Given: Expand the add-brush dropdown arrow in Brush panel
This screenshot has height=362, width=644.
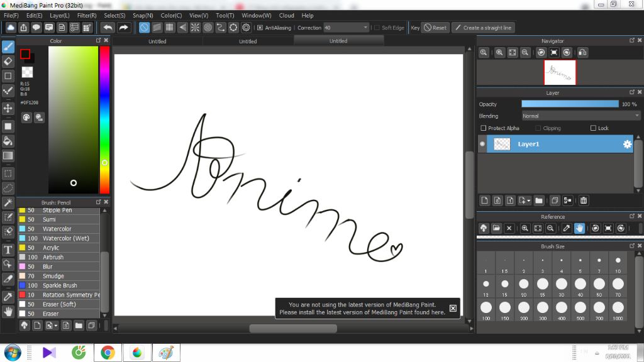Looking at the screenshot, I should click(56, 326).
